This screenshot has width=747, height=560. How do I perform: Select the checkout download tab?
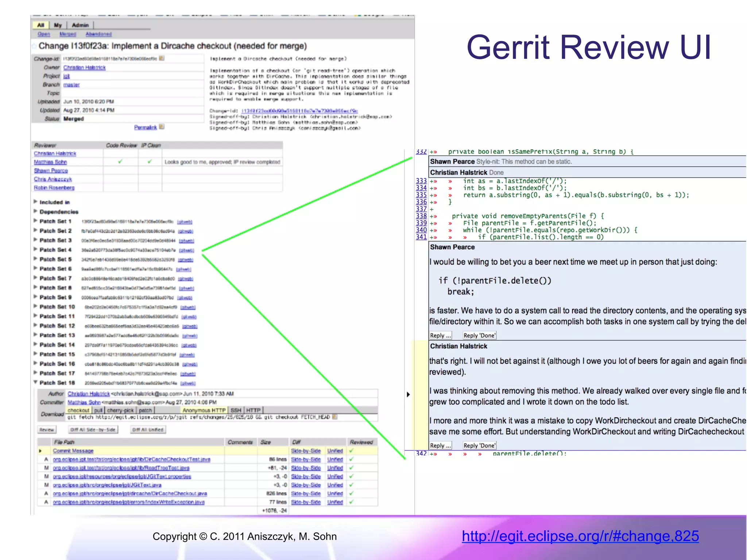point(78,410)
